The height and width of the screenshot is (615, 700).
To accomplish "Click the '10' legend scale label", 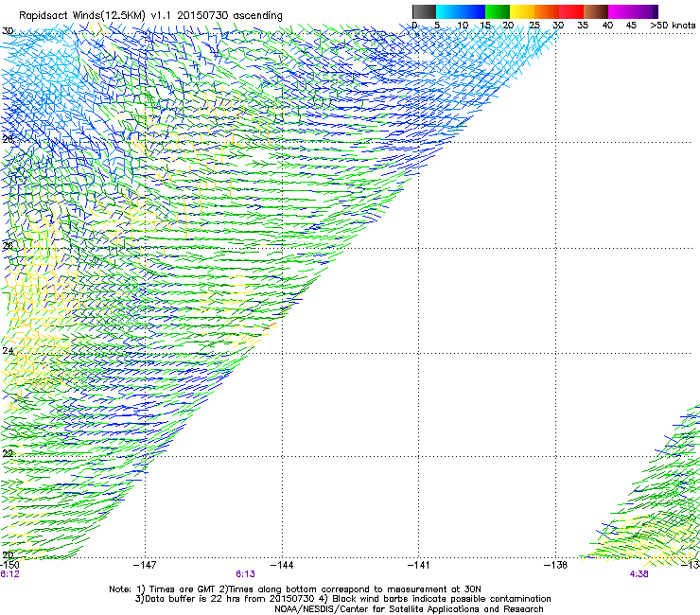I will (463, 26).
